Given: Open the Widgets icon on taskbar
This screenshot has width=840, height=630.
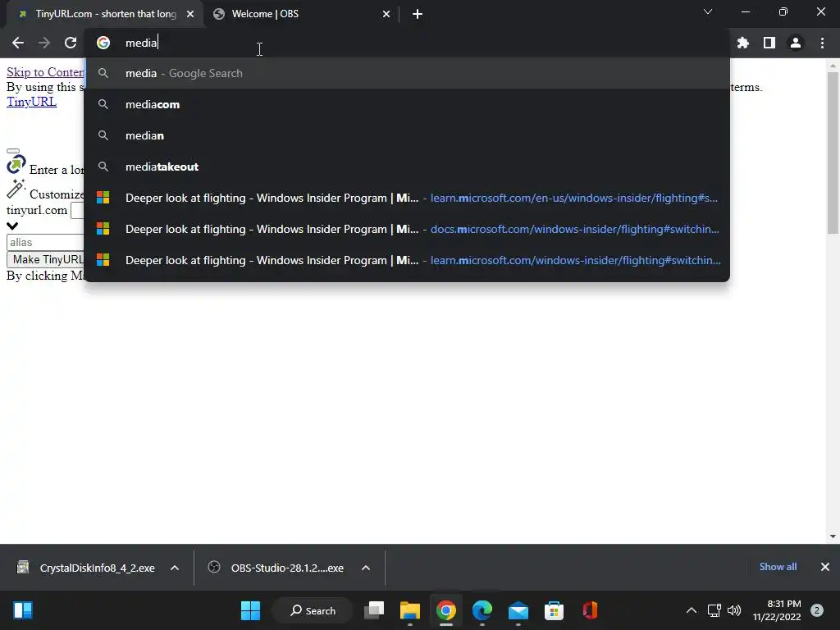Looking at the screenshot, I should pyautogui.click(x=23, y=610).
